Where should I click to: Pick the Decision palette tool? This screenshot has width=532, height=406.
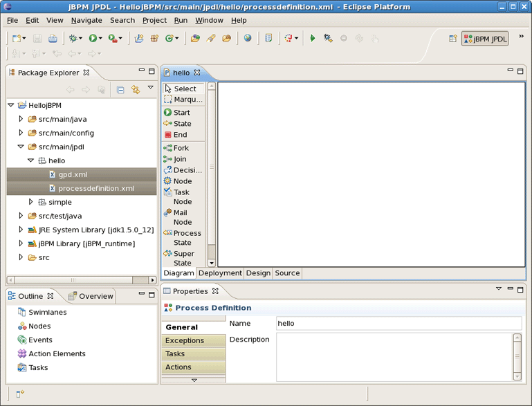click(183, 170)
